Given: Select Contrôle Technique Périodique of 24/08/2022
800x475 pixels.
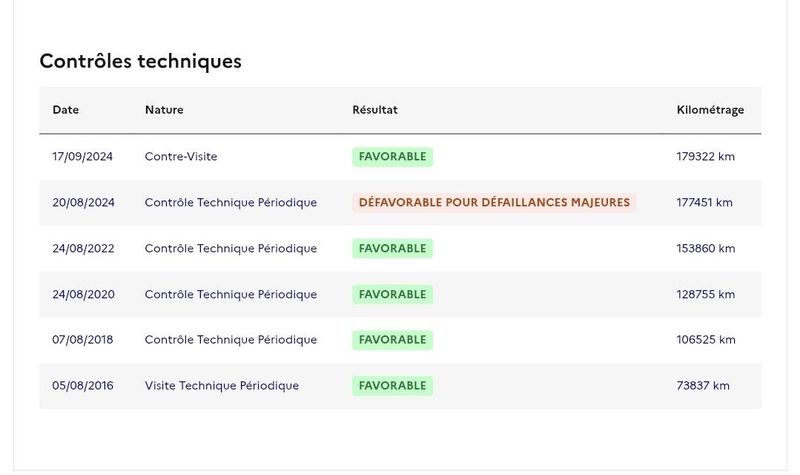Looking at the screenshot, I should point(231,248).
